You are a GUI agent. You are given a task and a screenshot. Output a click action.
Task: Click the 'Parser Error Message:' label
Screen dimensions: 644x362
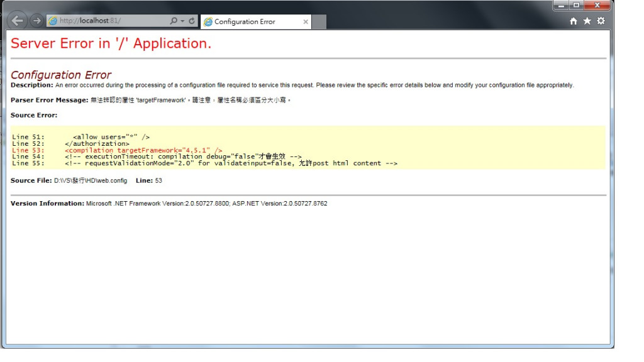[49, 100]
